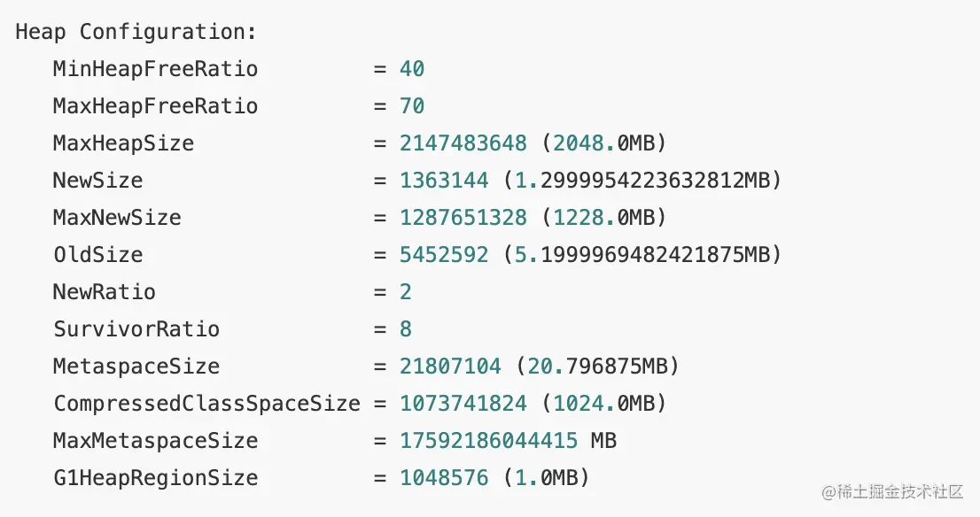Click the MinHeapFreeRatio label
The image size is (980, 517).
[x=155, y=69]
